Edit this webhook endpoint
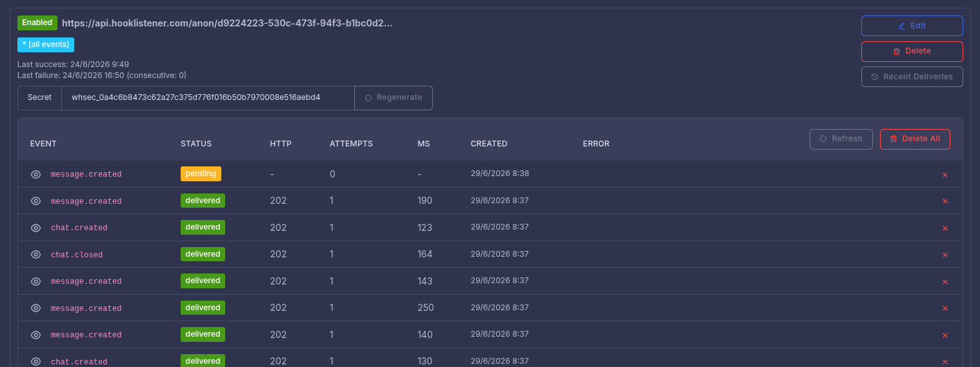The width and height of the screenshot is (980, 367). click(912, 26)
